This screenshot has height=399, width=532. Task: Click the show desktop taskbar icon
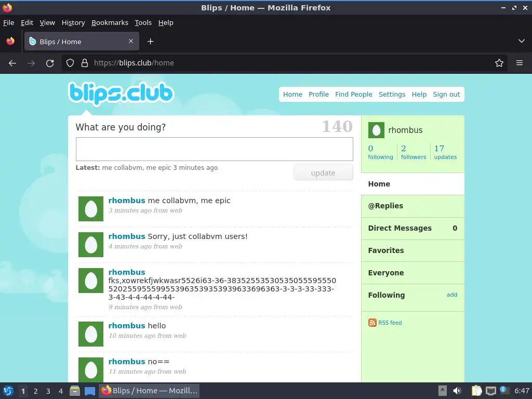[90, 391]
